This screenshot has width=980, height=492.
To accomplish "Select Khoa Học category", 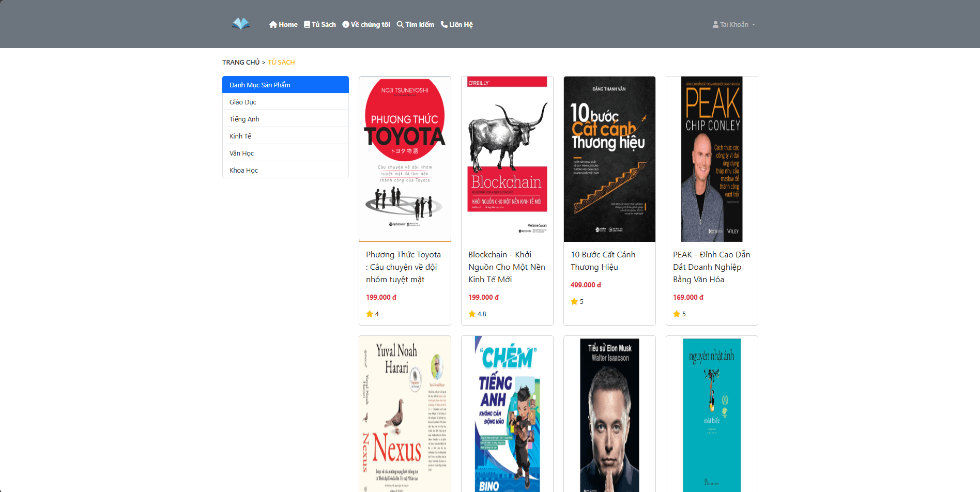I will point(285,170).
